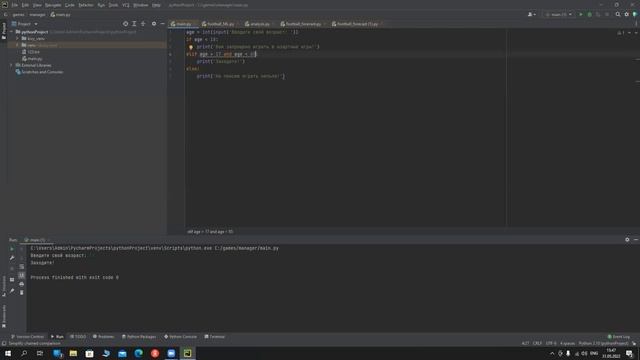This screenshot has width=640, height=360.
Task: Switch to the main.py editor tab
Action: 184,24
